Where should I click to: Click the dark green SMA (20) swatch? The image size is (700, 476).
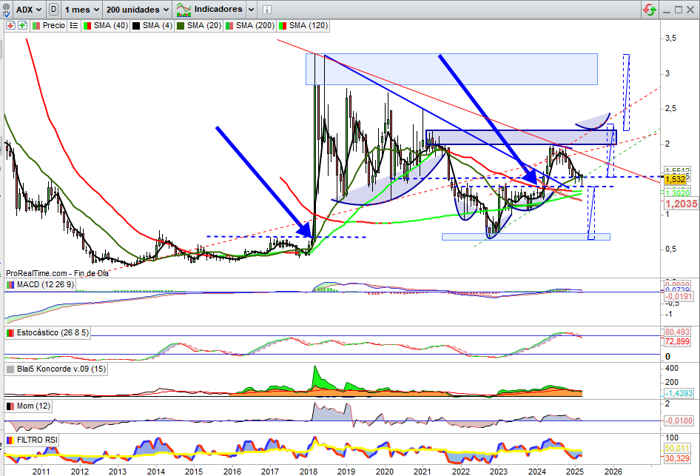pyautogui.click(x=180, y=26)
